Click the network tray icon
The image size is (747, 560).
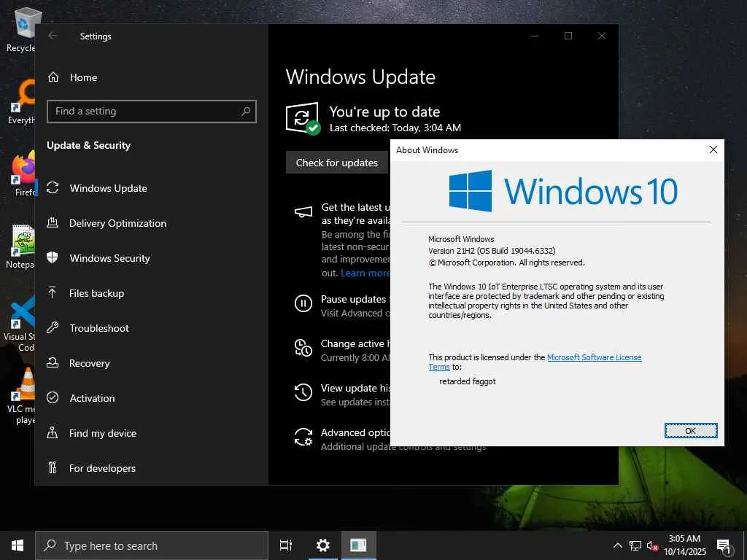[635, 545]
